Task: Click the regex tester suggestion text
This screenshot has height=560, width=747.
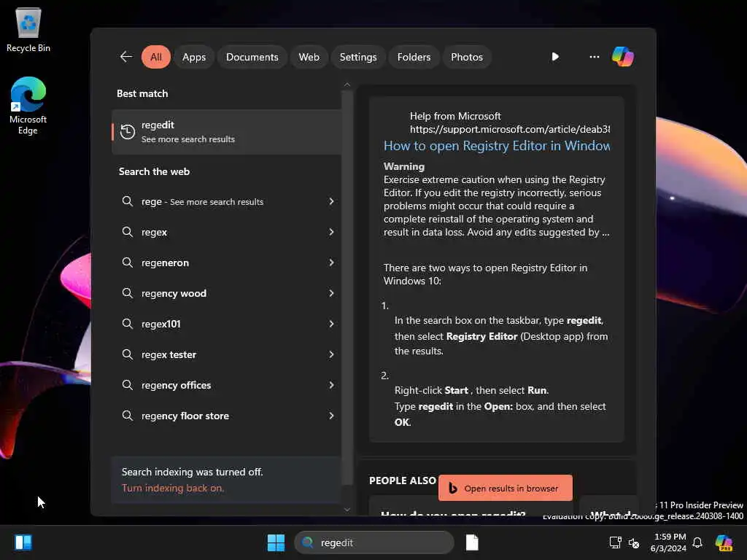Action: [169, 354]
